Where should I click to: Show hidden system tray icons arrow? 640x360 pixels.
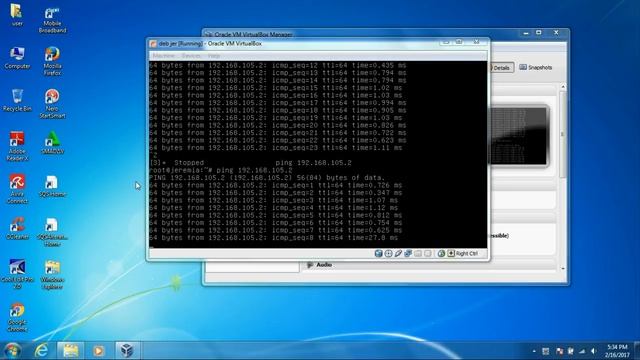pyautogui.click(x=534, y=351)
